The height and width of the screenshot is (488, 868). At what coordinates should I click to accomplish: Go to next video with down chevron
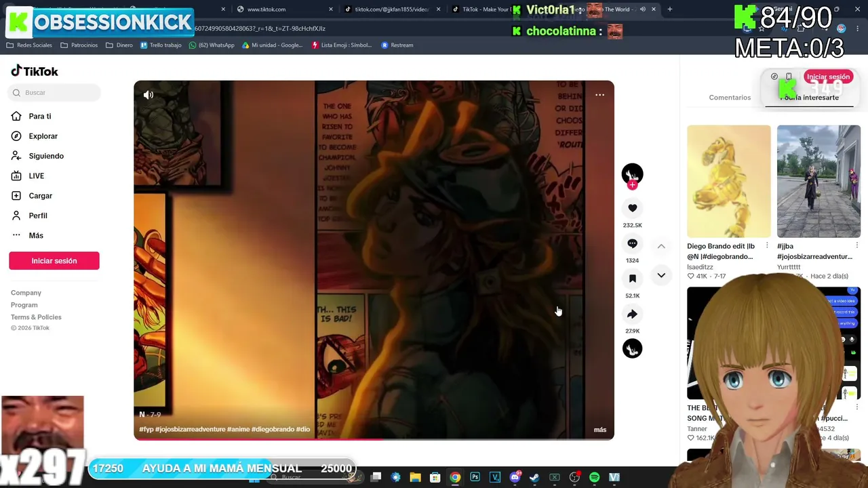click(x=661, y=275)
